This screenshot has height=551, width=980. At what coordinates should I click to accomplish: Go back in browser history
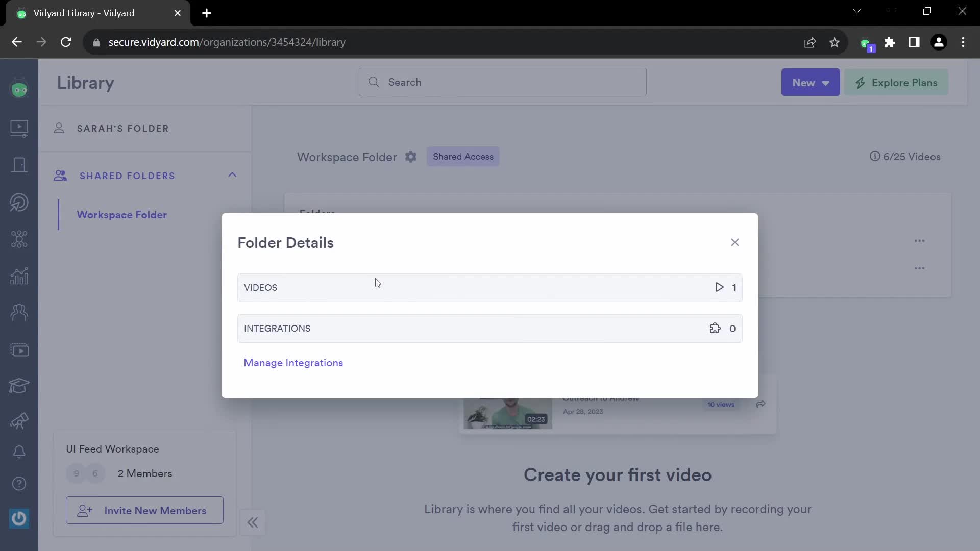(x=17, y=42)
